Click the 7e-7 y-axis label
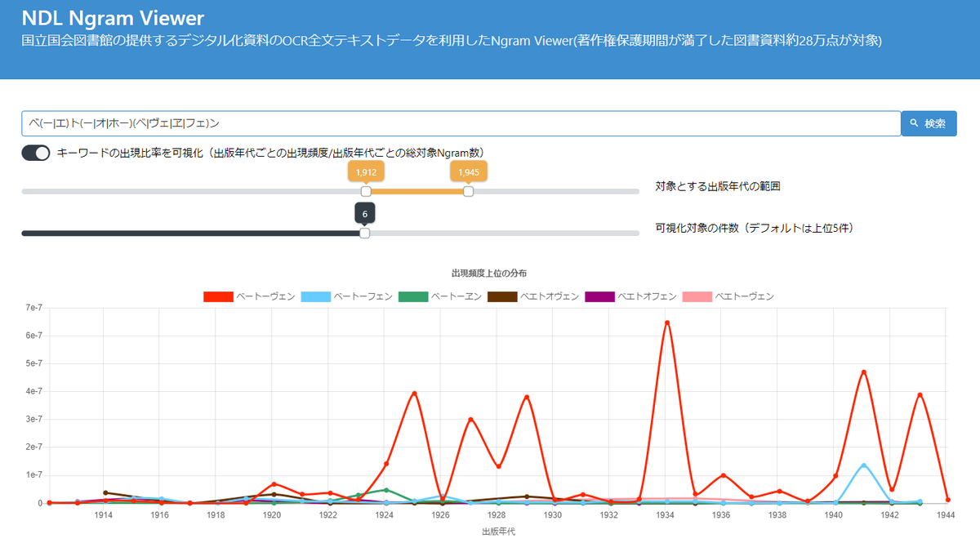980x543 pixels. (x=33, y=308)
